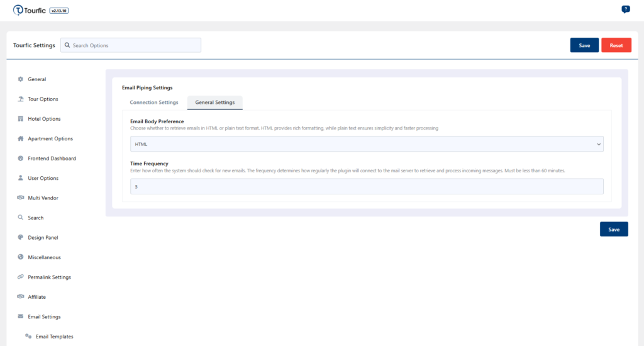The image size is (644, 346).
Task: Open the General settings section
Action: coord(37,79)
